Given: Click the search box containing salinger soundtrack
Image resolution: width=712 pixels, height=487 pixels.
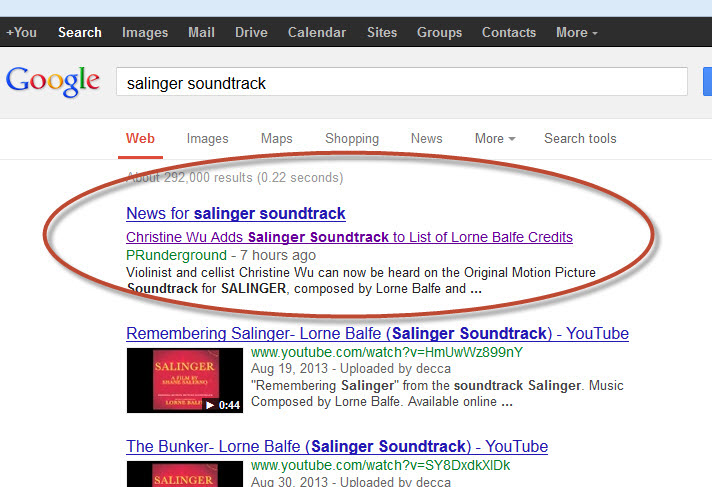Looking at the screenshot, I should (x=401, y=82).
